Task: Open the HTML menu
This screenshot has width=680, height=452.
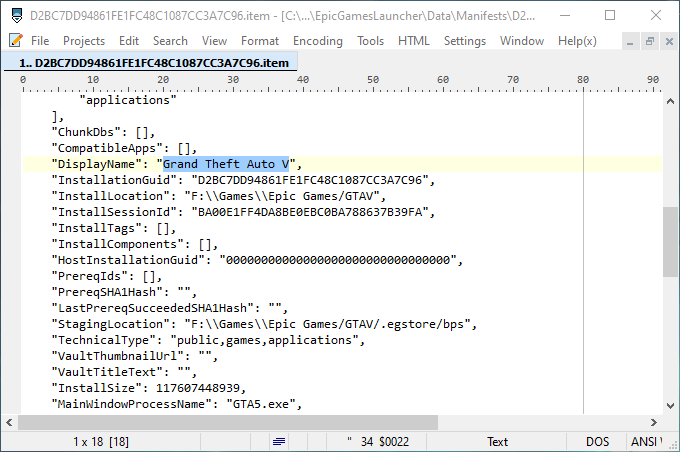Action: click(413, 41)
